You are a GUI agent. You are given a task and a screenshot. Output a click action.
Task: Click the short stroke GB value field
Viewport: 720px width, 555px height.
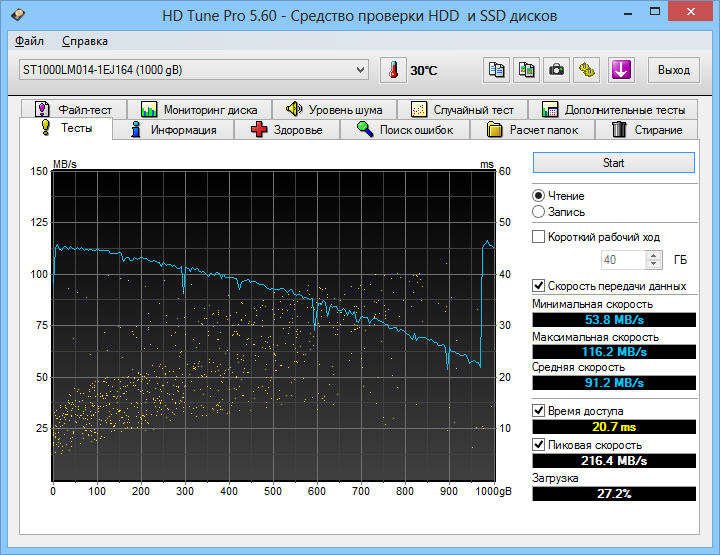(622, 260)
